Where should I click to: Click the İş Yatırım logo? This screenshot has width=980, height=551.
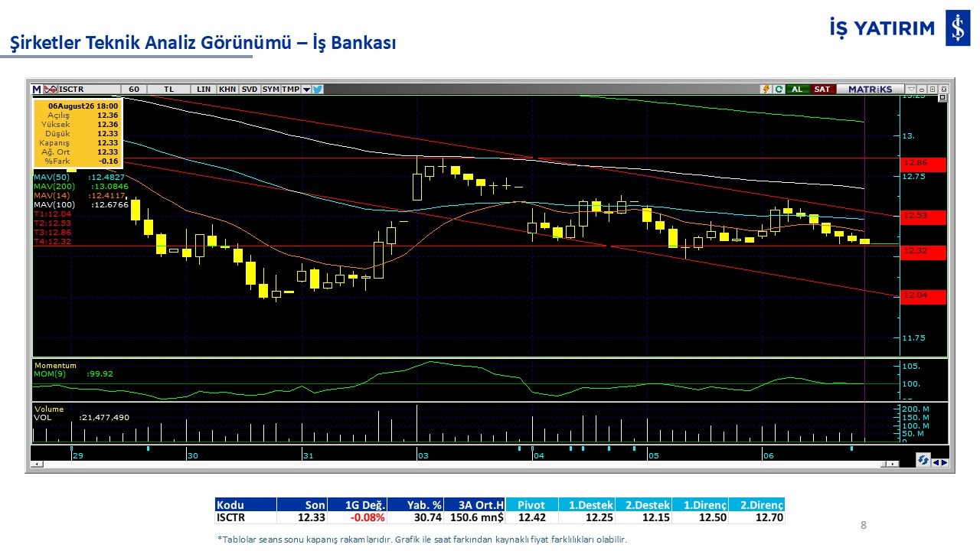point(900,28)
